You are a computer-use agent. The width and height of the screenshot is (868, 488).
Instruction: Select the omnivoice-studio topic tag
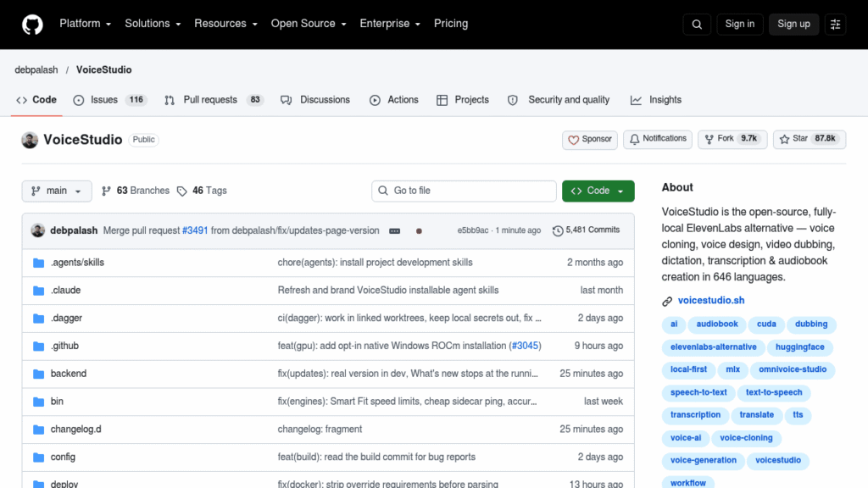793,369
